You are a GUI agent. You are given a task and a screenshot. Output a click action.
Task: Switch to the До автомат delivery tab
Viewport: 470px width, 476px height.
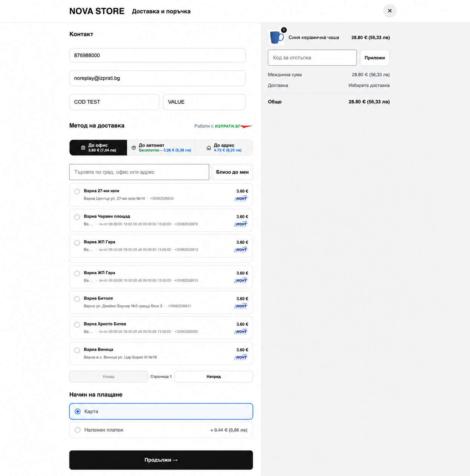tap(161, 147)
